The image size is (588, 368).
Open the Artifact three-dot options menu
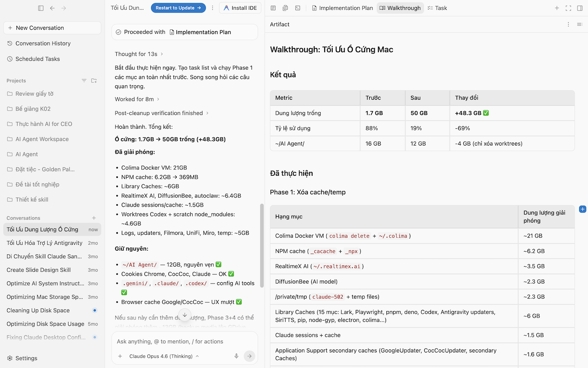569,24
